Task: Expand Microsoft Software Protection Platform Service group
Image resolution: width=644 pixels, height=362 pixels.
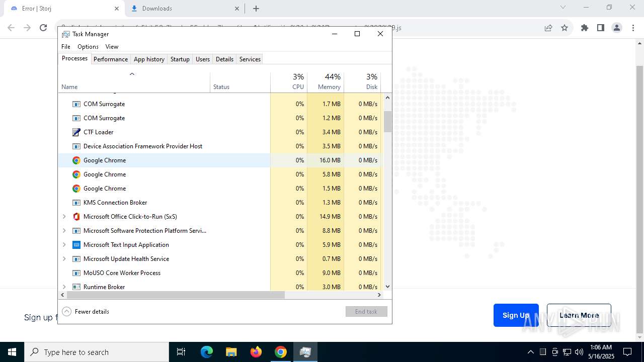Action: coord(64,231)
